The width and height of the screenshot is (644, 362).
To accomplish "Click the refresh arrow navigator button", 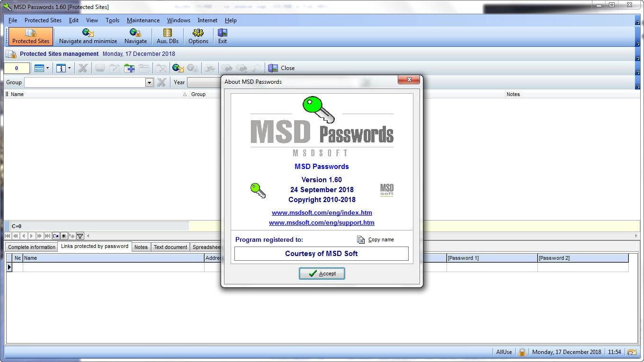I will pyautogui.click(x=56, y=236).
